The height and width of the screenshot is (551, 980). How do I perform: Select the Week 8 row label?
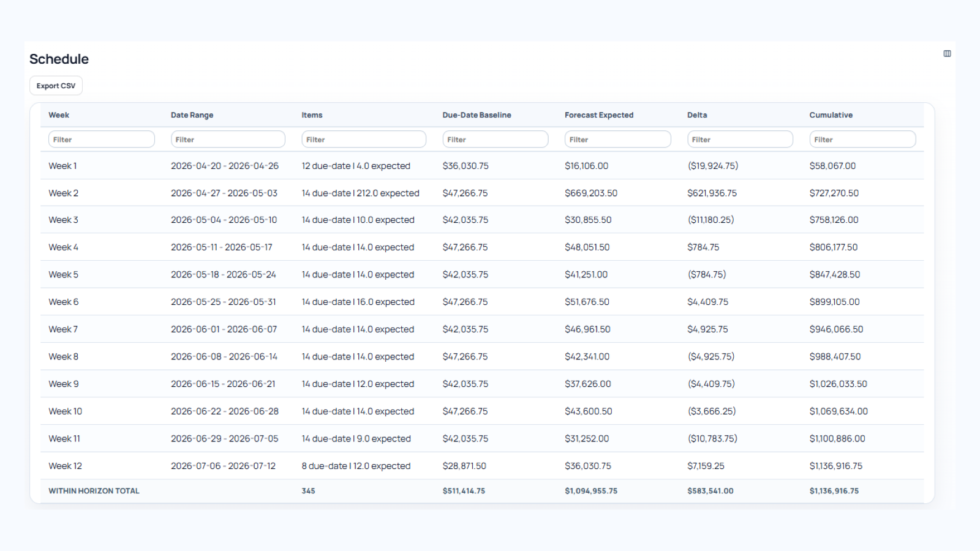coord(63,356)
